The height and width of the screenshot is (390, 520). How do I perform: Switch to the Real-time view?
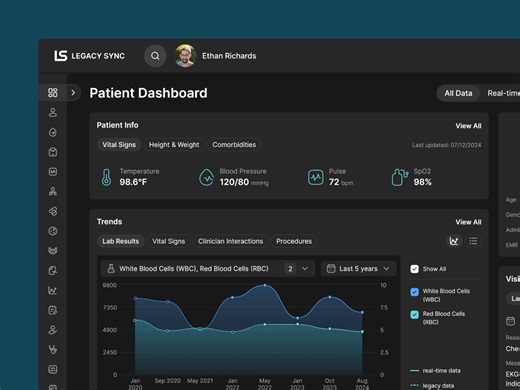pos(503,93)
